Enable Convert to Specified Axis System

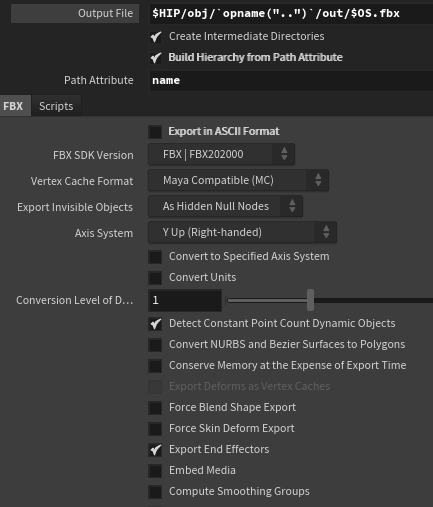click(155, 257)
